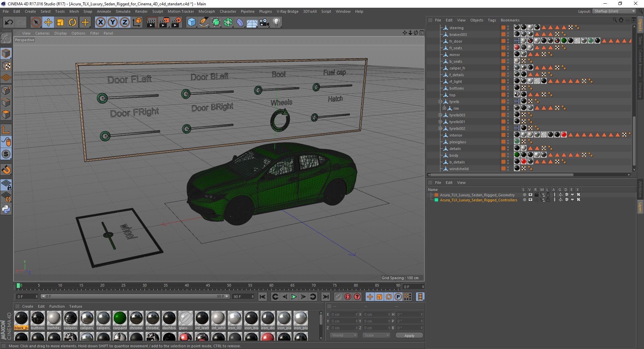644x349 pixels.
Task: Select the interior object
Action: [x=456, y=135]
